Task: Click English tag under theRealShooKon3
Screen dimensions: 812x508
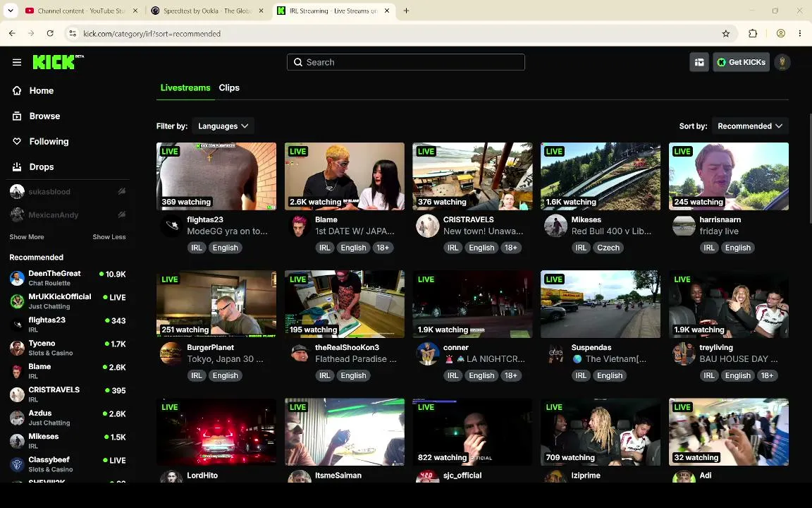Action: coord(353,375)
